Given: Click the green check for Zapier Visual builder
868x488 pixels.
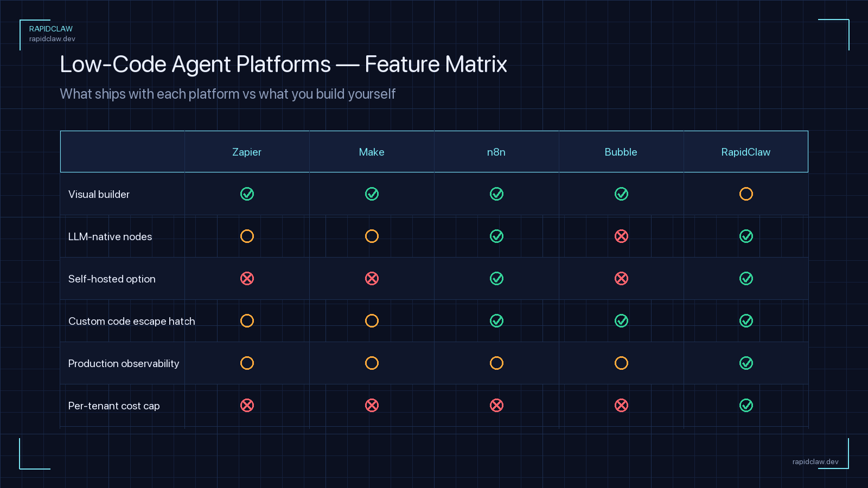Looking at the screenshot, I should coord(247,194).
